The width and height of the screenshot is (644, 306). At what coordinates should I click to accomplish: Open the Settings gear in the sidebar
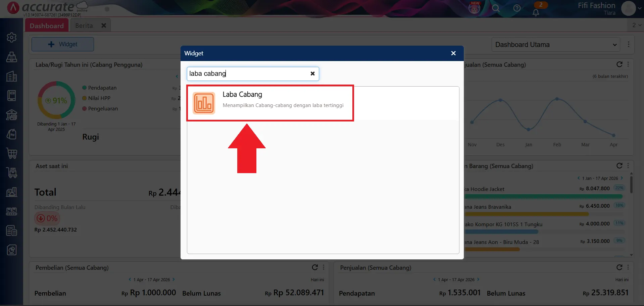(x=12, y=37)
